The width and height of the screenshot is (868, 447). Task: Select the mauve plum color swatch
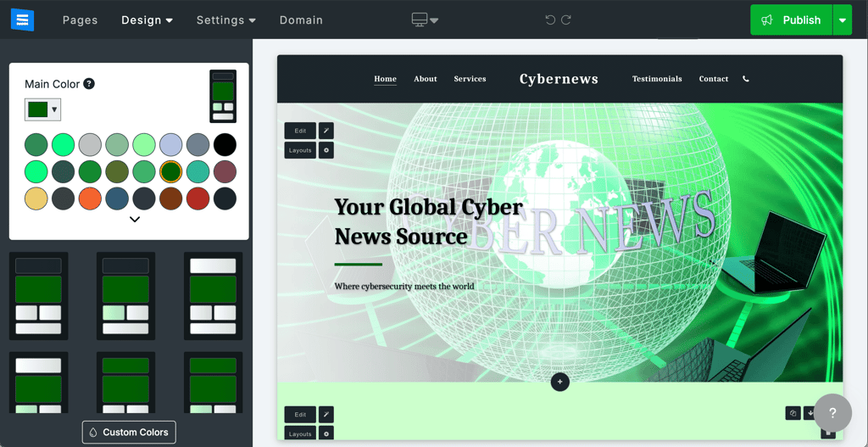pos(225,171)
